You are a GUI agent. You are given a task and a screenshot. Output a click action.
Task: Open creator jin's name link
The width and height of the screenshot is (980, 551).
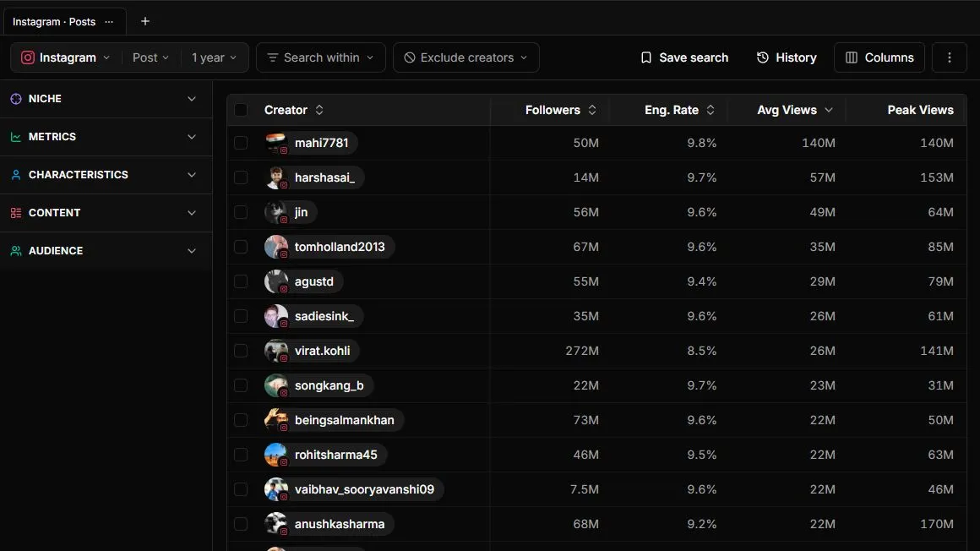click(x=302, y=212)
